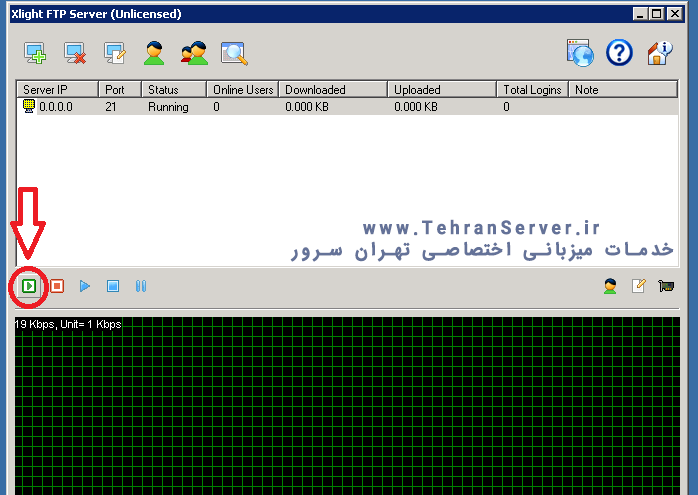Click the New Virtual Server icon
This screenshot has height=495, width=698.
click(35, 52)
